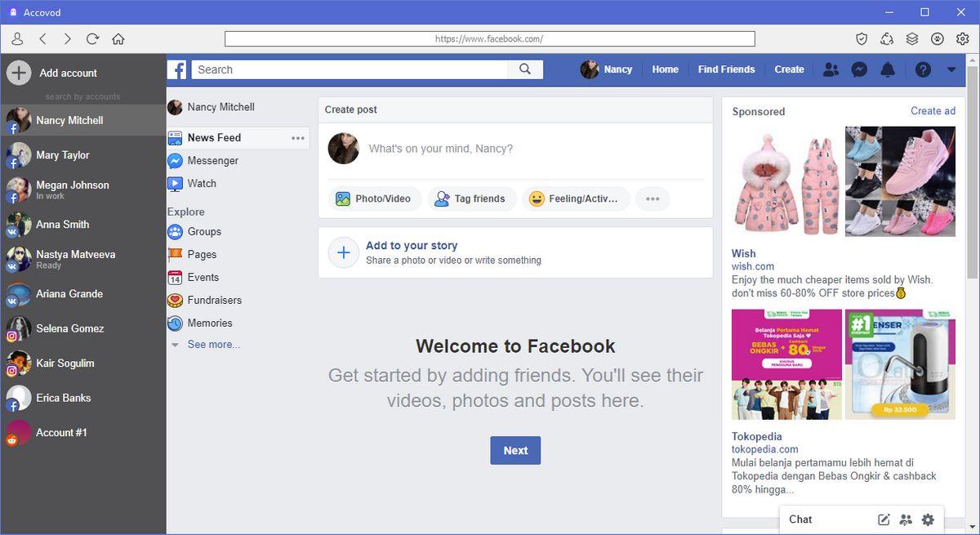
Task: Start new message from Chat bar
Action: tap(884, 519)
